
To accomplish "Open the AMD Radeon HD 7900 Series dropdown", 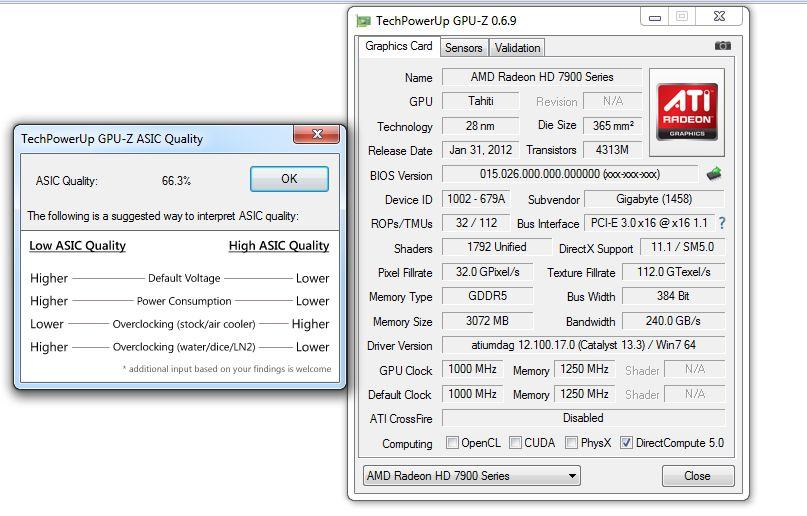I will [x=472, y=476].
